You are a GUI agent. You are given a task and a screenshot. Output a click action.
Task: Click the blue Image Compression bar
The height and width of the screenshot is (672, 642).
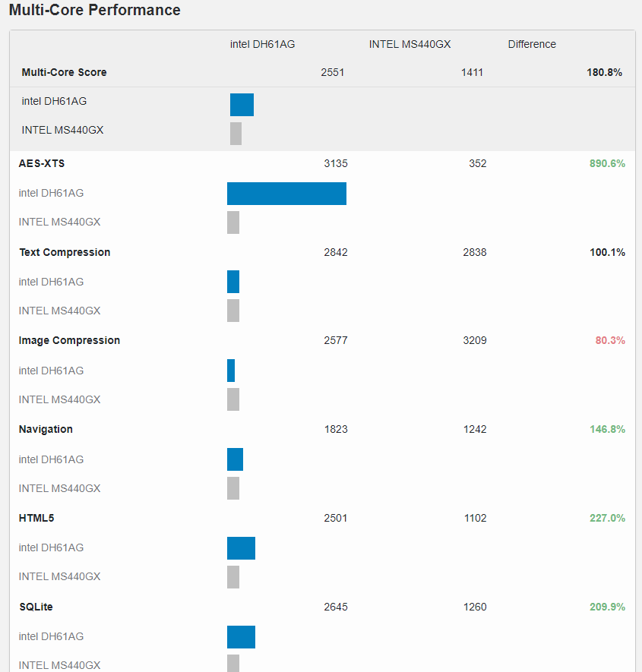[x=231, y=371]
